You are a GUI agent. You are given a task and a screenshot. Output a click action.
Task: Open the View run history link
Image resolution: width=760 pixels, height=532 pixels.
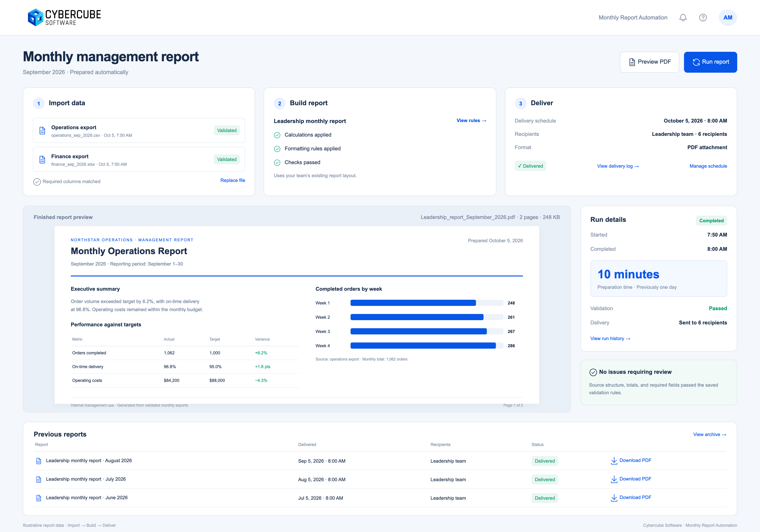click(x=610, y=338)
